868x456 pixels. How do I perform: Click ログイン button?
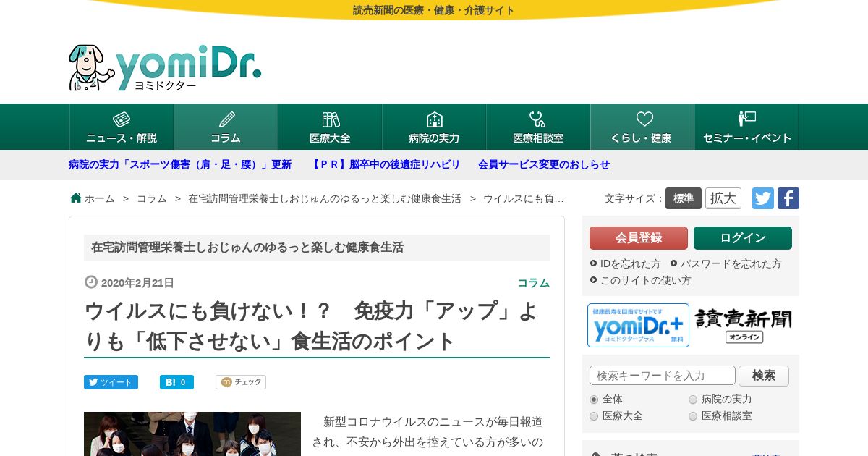point(743,238)
